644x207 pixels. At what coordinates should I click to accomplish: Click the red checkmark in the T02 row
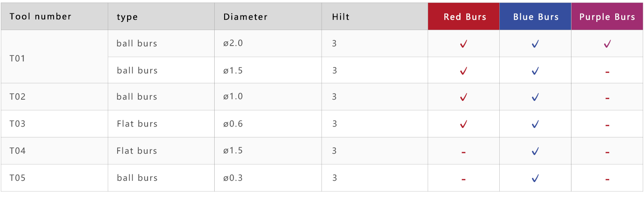tap(463, 97)
